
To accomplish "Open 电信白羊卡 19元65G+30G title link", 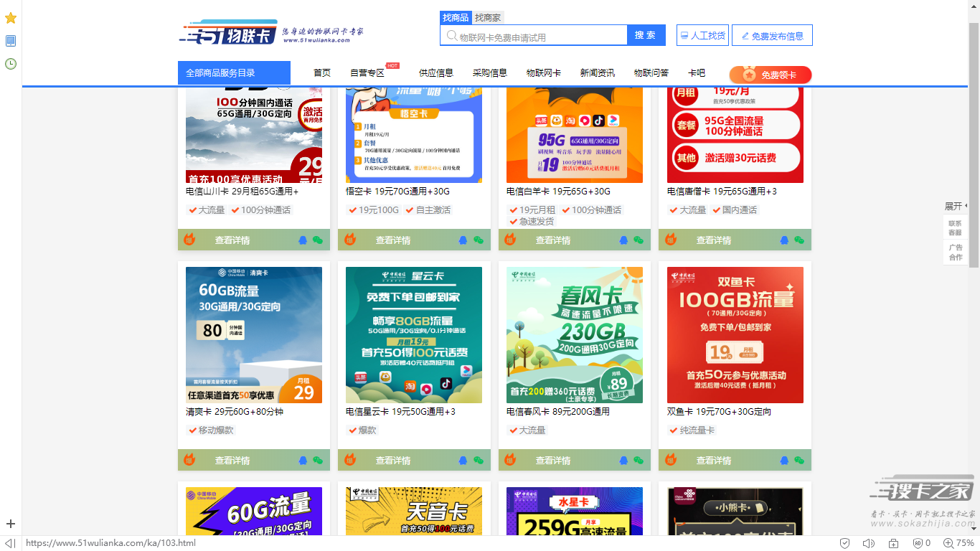I will (x=559, y=192).
